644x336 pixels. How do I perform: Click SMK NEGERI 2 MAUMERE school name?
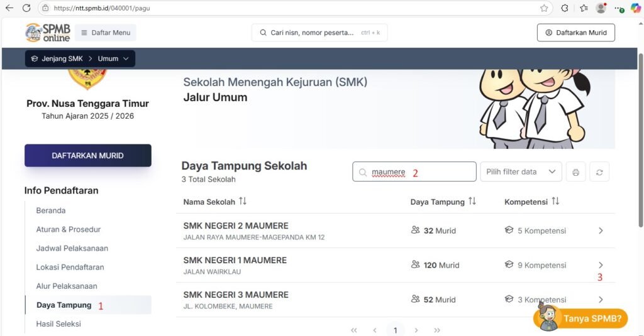pyautogui.click(x=236, y=225)
